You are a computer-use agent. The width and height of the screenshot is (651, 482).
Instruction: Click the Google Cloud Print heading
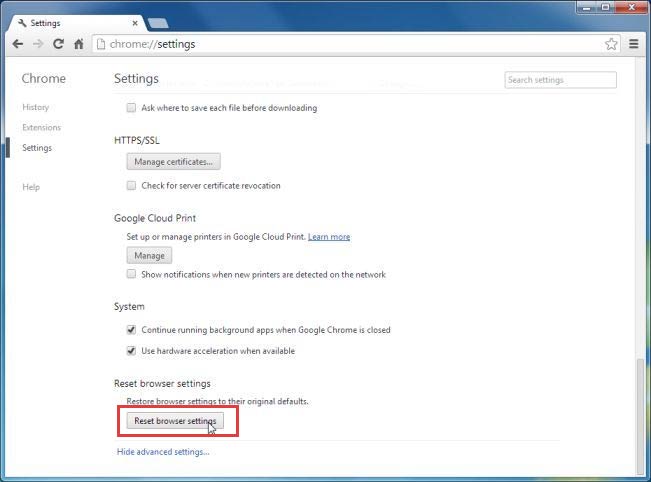pos(155,218)
